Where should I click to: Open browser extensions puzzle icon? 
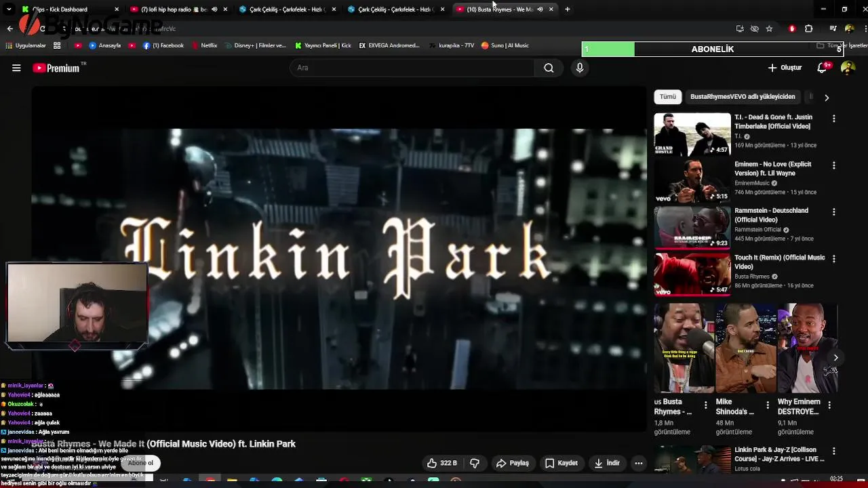808,28
